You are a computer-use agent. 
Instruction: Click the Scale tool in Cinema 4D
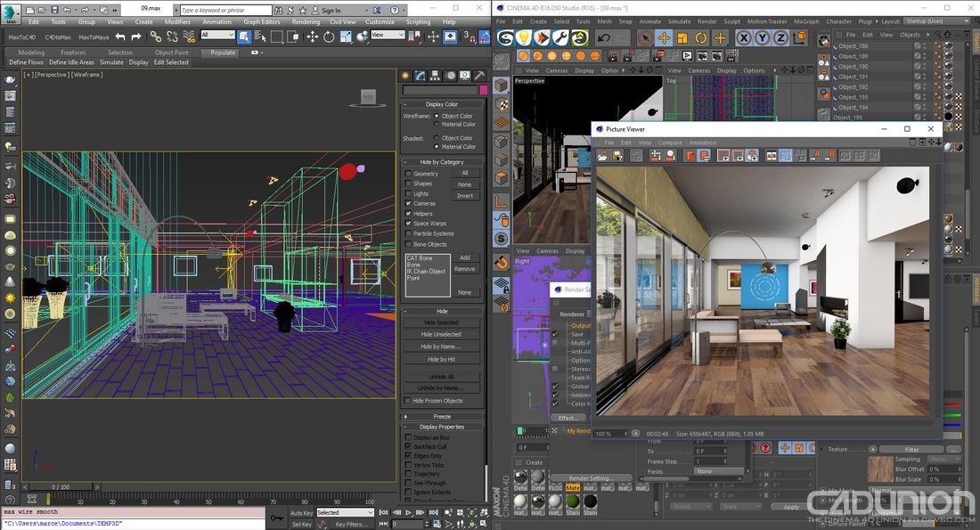(x=682, y=38)
